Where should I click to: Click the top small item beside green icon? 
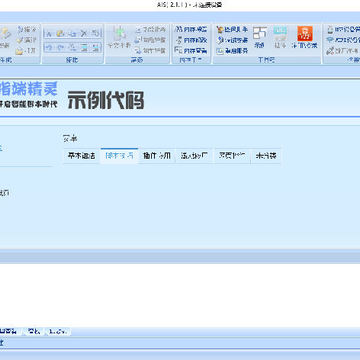(150, 29)
